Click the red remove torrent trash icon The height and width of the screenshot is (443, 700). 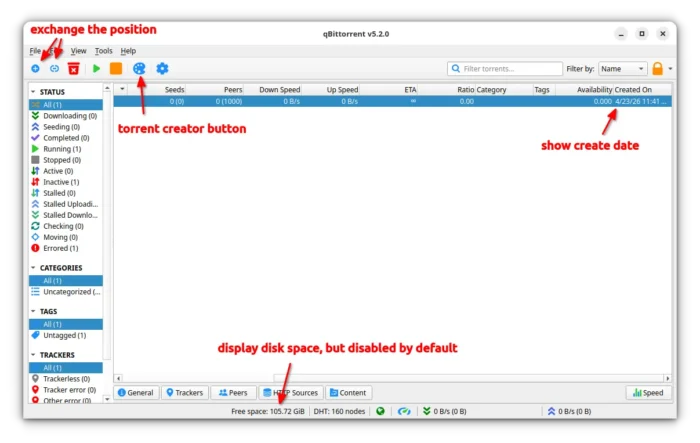pos(74,68)
